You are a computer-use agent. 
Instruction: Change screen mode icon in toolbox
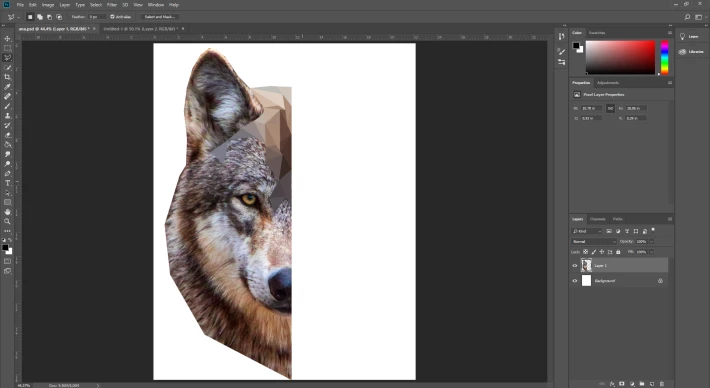coord(7,271)
